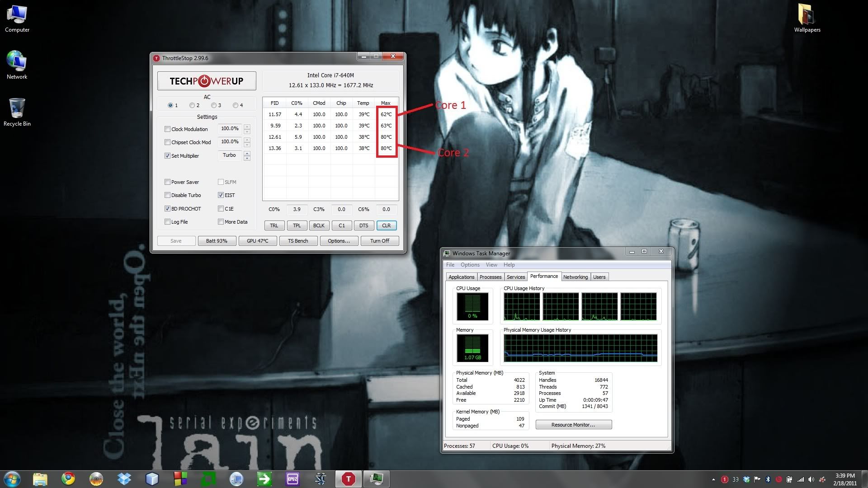Launch StarCraft II taskbar icon
The height and width of the screenshot is (488, 868).
[321, 479]
